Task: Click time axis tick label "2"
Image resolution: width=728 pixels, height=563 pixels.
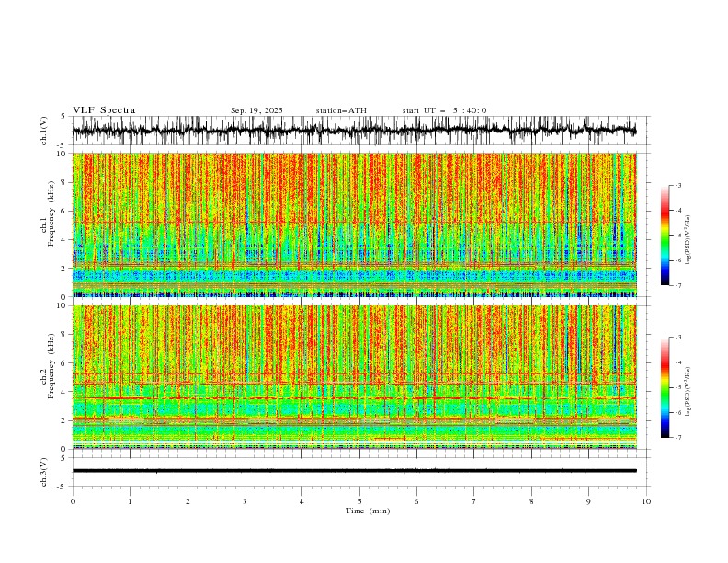Action: (x=188, y=501)
